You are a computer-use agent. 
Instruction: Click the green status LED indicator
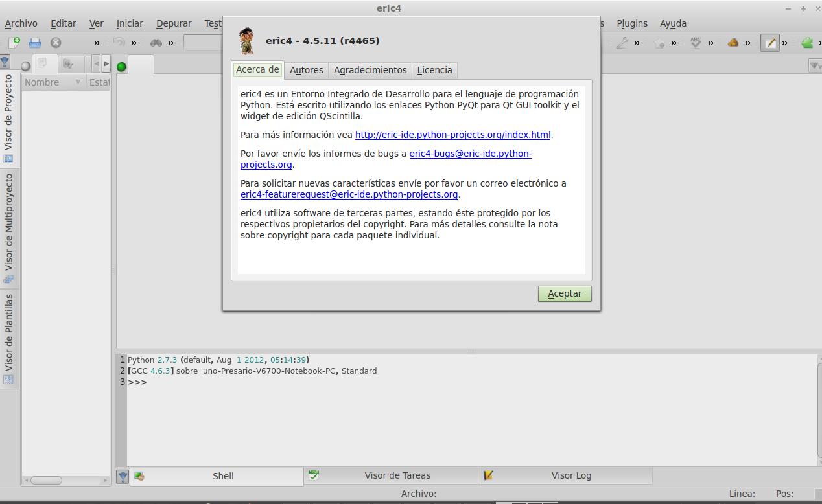[x=121, y=66]
